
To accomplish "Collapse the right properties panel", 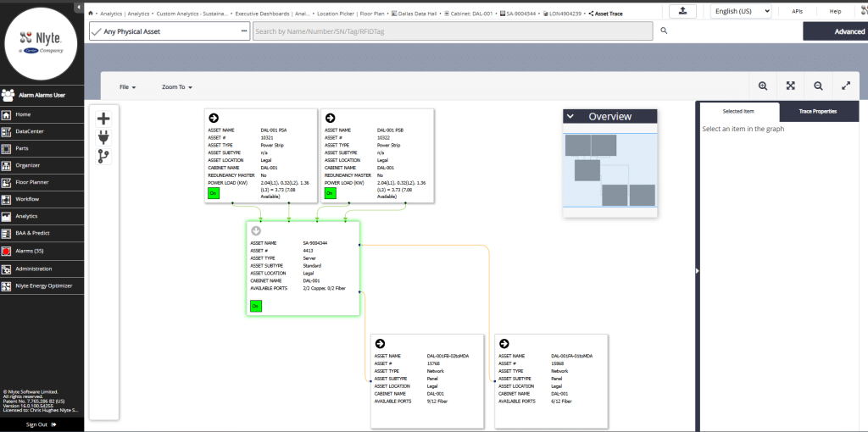I will 697,270.
